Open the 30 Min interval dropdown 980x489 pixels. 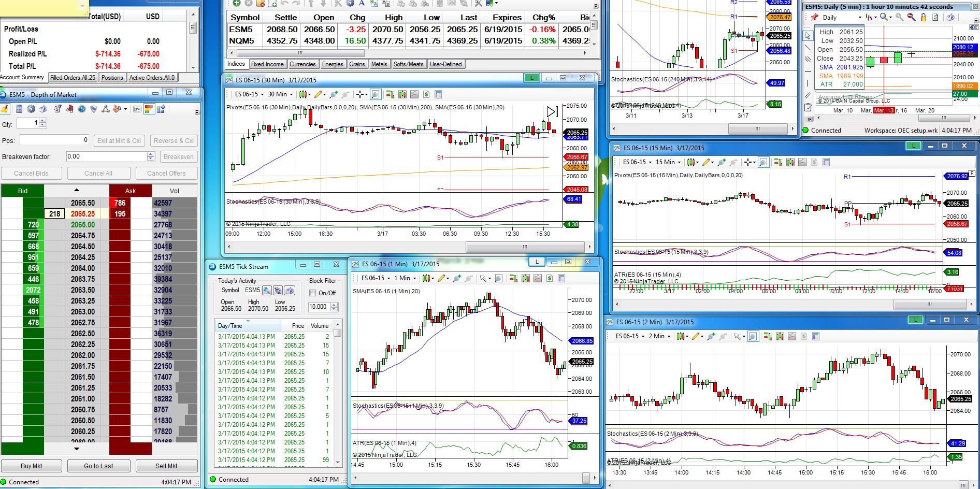(x=280, y=94)
